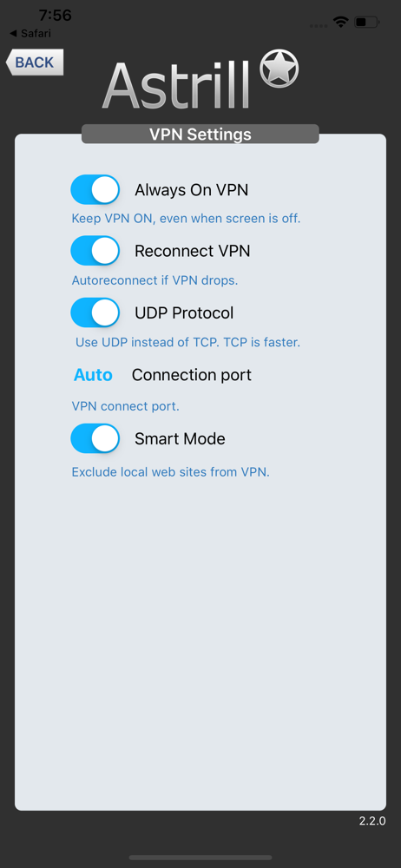Click the cellular signal dots icon

[x=319, y=25]
